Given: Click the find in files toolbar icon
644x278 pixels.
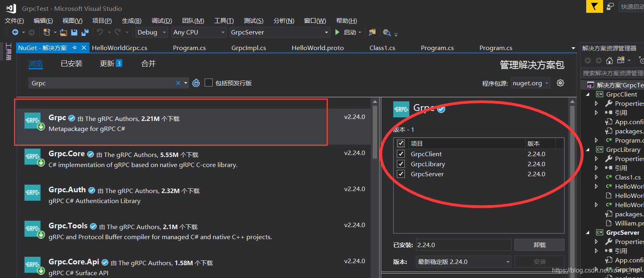Looking at the screenshot, I should 372,32.
